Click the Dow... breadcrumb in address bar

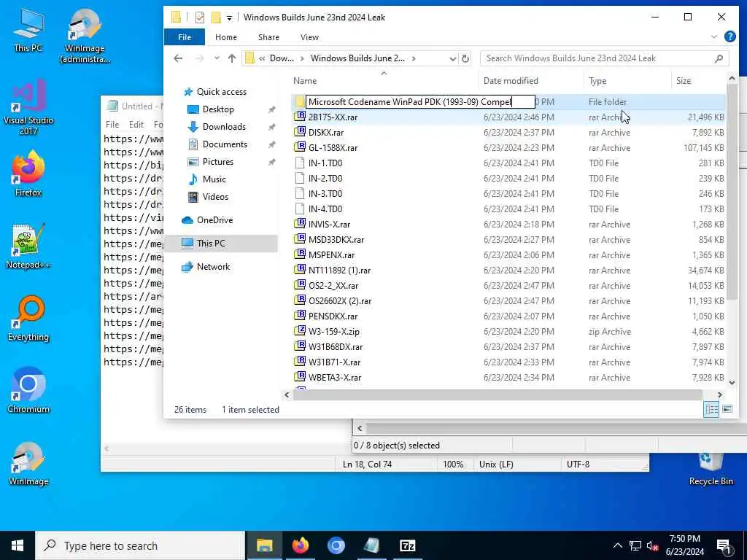(x=282, y=58)
